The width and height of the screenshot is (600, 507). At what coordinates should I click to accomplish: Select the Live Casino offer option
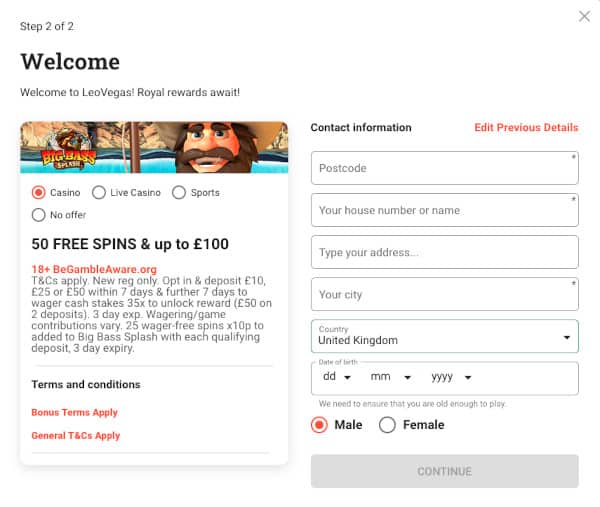coord(99,192)
